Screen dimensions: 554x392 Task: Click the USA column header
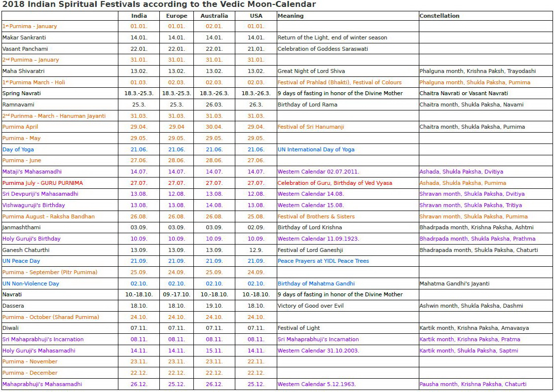256,16
